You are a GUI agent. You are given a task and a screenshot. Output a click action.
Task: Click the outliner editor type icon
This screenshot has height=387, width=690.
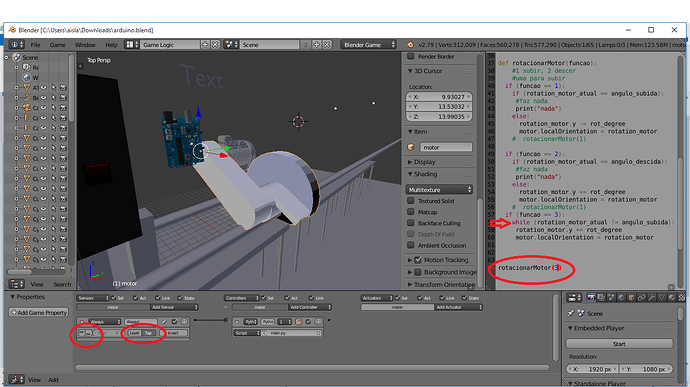tap(17, 284)
